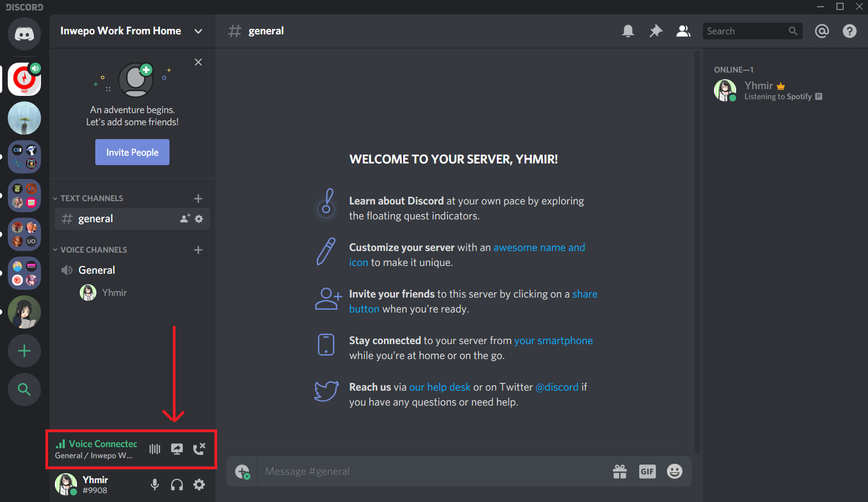Open the Inwepo Work From Home server menu

click(x=131, y=31)
